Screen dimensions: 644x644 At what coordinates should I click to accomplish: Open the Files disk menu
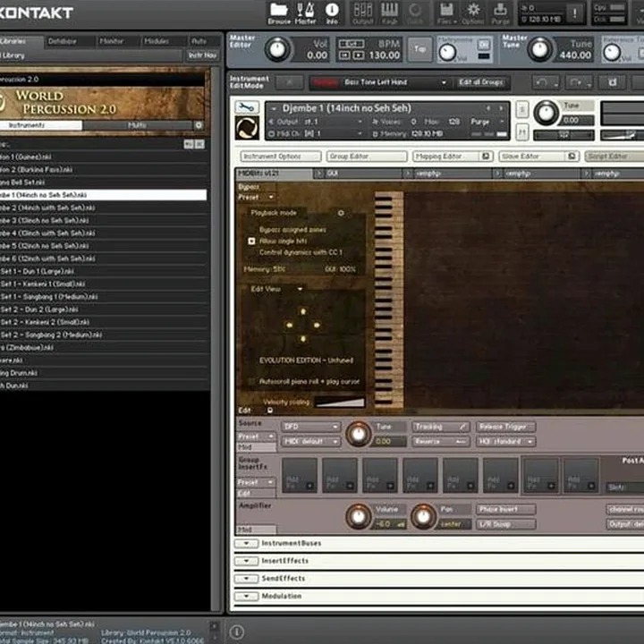pos(446,13)
